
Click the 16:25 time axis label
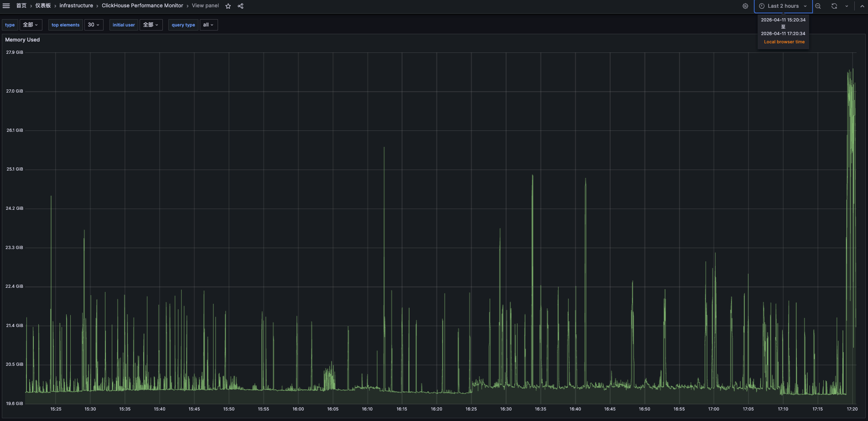(x=471, y=409)
